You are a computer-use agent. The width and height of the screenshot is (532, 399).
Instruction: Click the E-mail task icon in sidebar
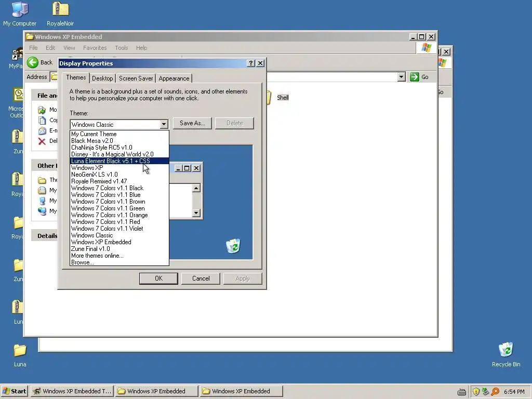[42, 130]
